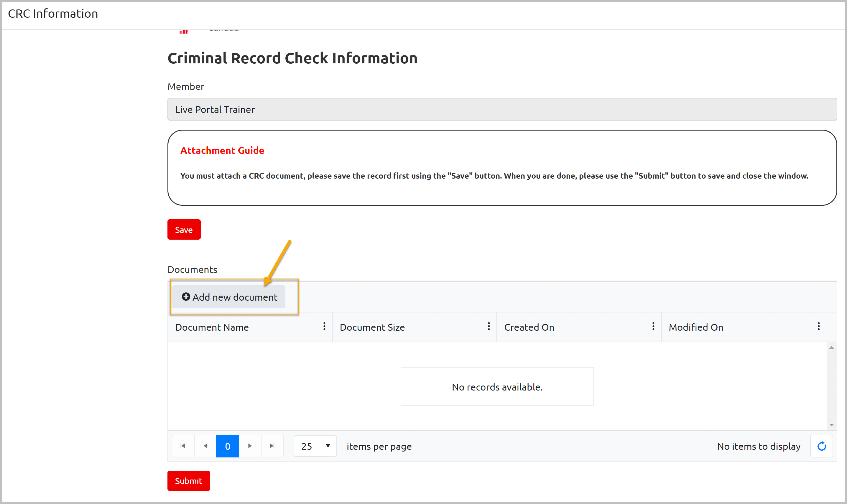The width and height of the screenshot is (847, 504).
Task: Open Document Name column menu
Action: click(x=324, y=327)
